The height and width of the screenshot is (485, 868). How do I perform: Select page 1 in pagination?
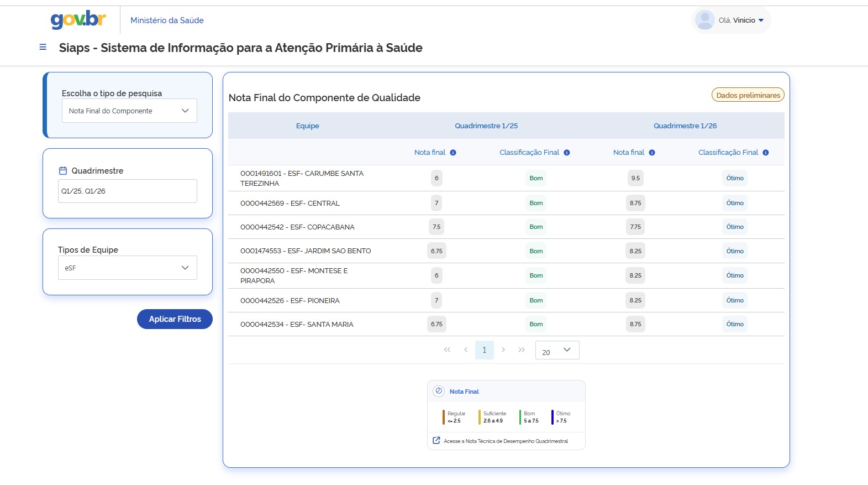pyautogui.click(x=485, y=350)
